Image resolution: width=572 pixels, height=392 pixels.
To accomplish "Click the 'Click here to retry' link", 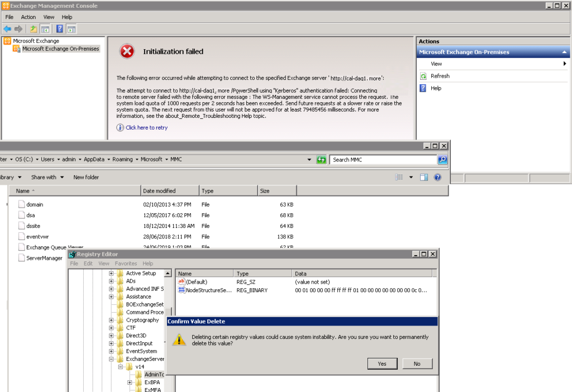I will coord(146,128).
